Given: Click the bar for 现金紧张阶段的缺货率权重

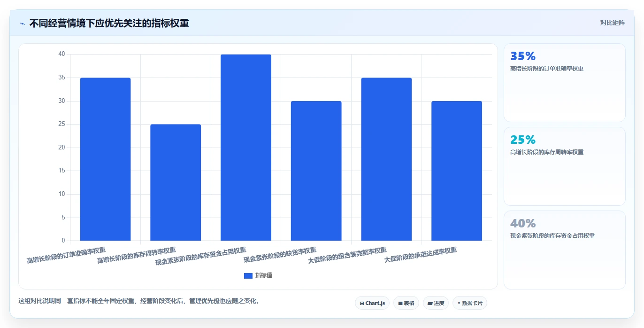Looking at the screenshot, I should pos(316,171).
